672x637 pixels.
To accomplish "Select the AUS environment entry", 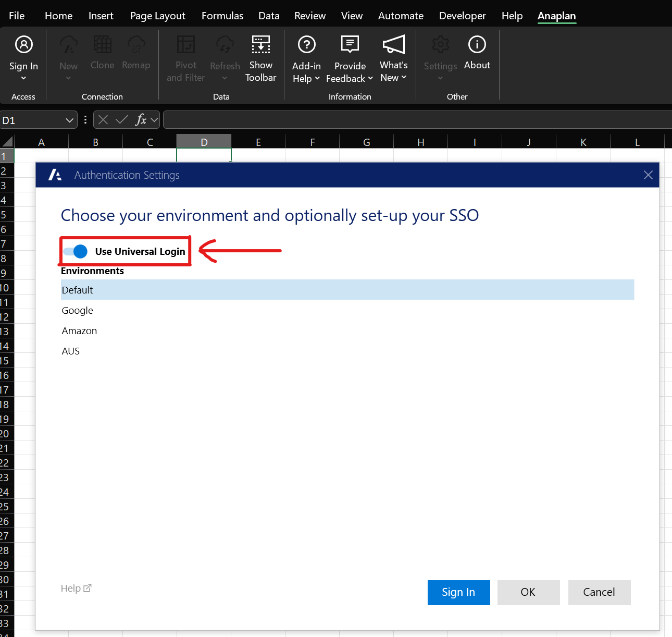I will 71,351.
